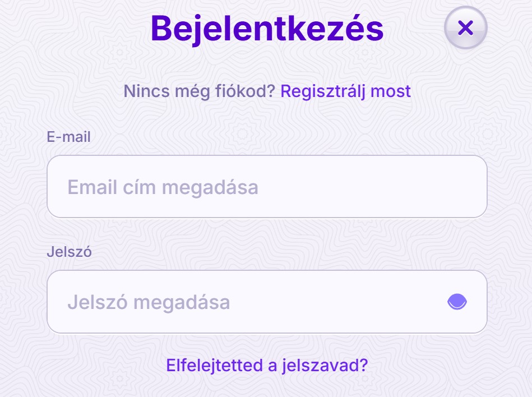
Task: Start password recovery via the forgotten password link
Action: (x=267, y=366)
